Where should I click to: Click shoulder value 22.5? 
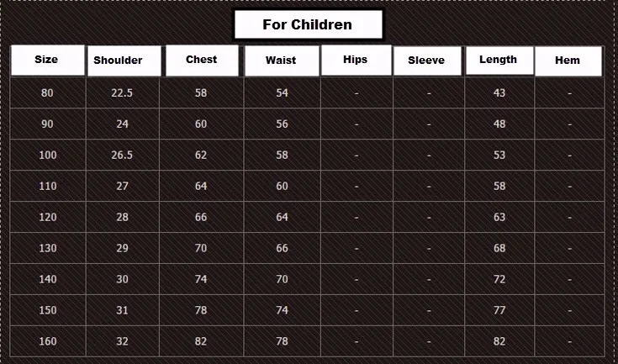(x=122, y=93)
